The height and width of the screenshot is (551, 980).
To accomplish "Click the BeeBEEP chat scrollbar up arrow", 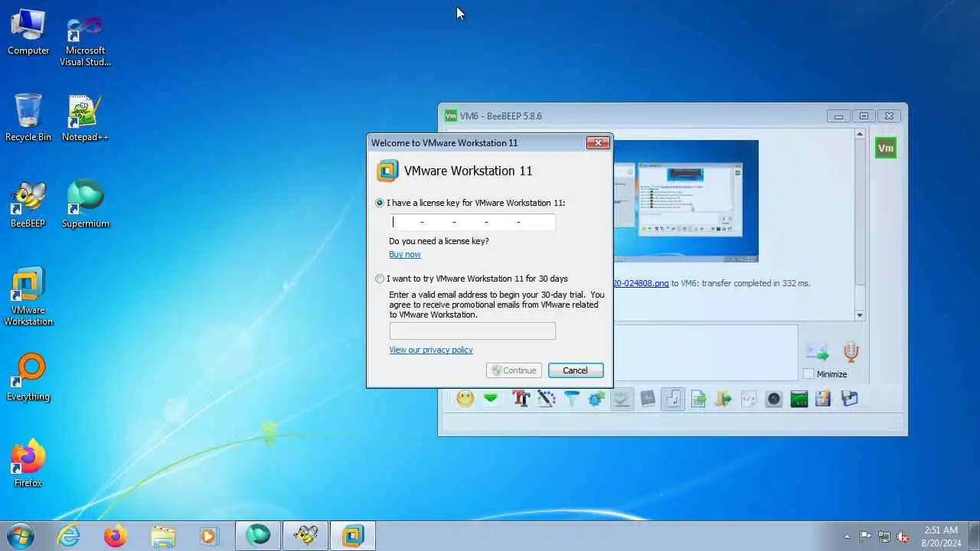I will point(860,135).
